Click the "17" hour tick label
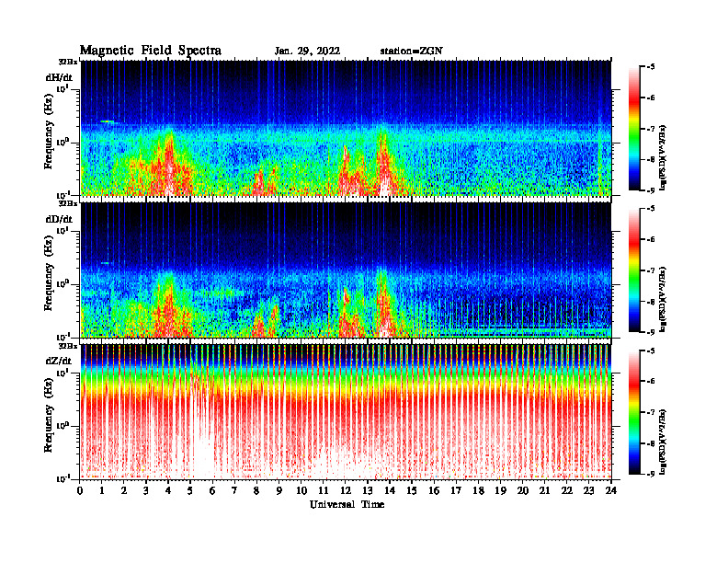This screenshot has height=563, width=728. (x=456, y=491)
